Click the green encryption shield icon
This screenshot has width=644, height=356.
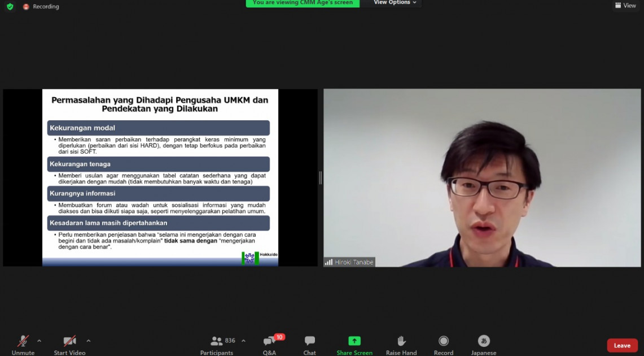(10, 7)
